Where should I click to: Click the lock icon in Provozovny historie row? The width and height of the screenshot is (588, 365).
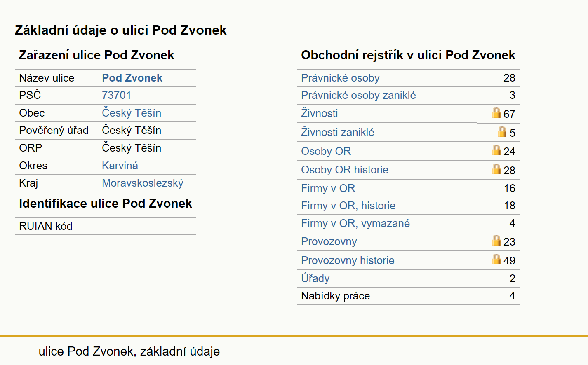(x=496, y=259)
